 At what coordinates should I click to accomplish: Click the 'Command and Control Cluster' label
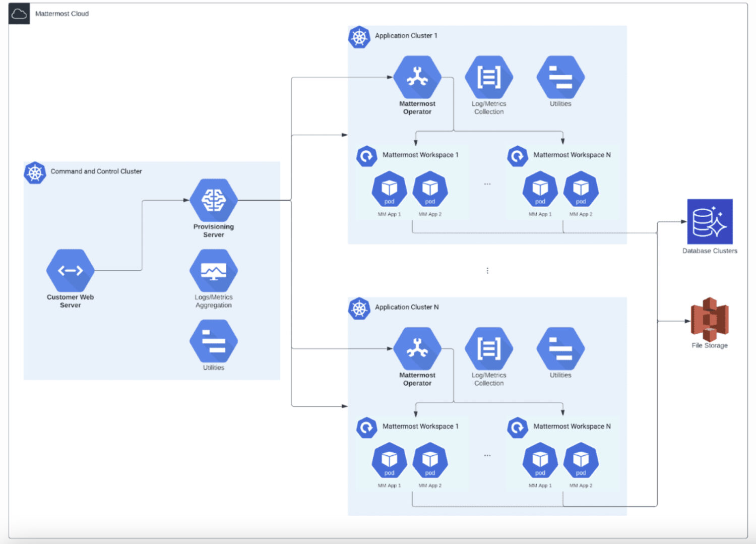tap(96, 171)
